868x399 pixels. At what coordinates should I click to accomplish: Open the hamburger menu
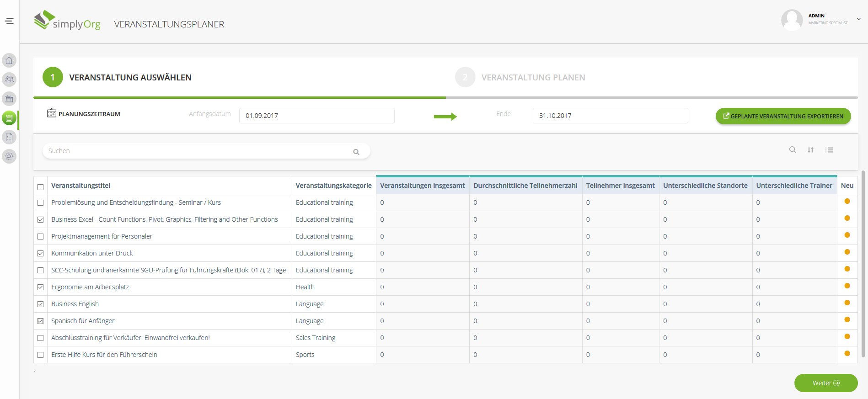click(9, 21)
